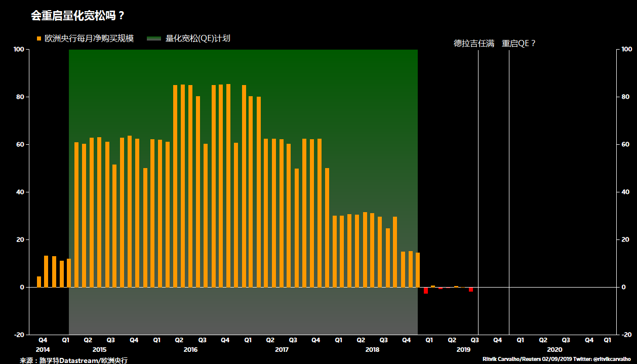
Task: Select the legend label 欧洲央行每月净购买规模
Action: [89, 38]
